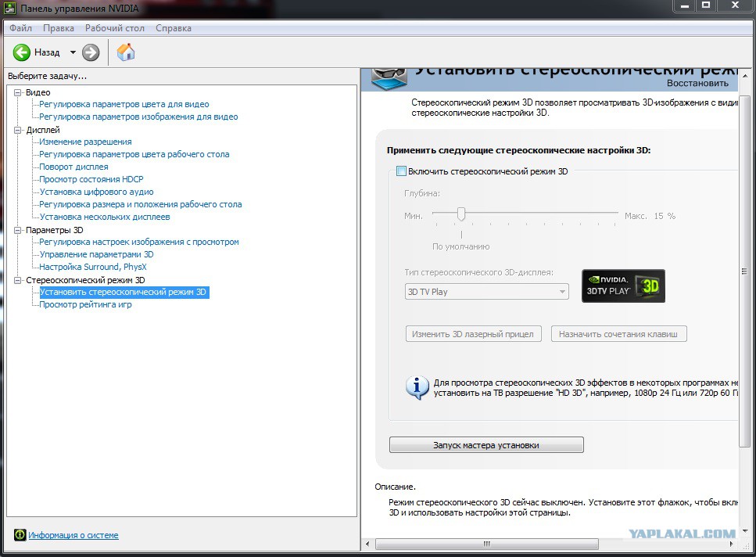Select Регулировка размера и положения рабочего стола
756x557 pixels.
click(x=140, y=204)
